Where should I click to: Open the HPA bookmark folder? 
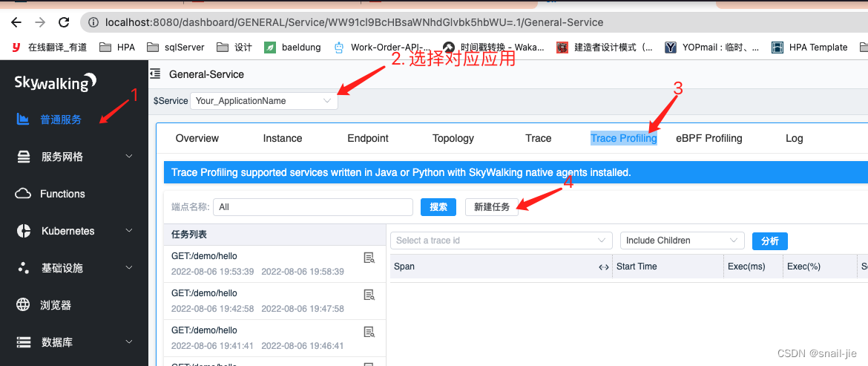[x=116, y=47]
